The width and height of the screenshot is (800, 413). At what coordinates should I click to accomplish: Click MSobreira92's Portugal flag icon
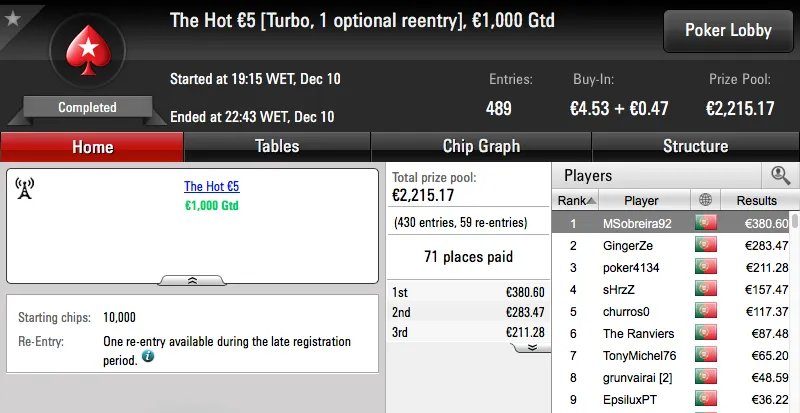click(706, 223)
